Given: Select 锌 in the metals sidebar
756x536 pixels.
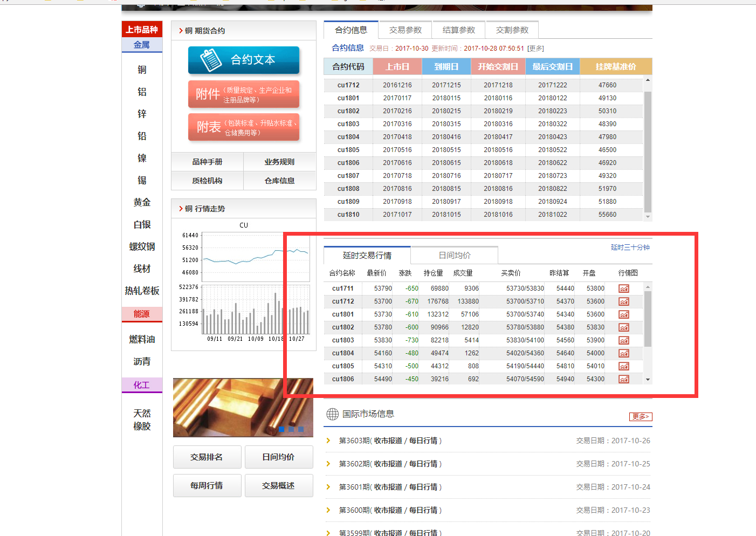Looking at the screenshot, I should (142, 114).
